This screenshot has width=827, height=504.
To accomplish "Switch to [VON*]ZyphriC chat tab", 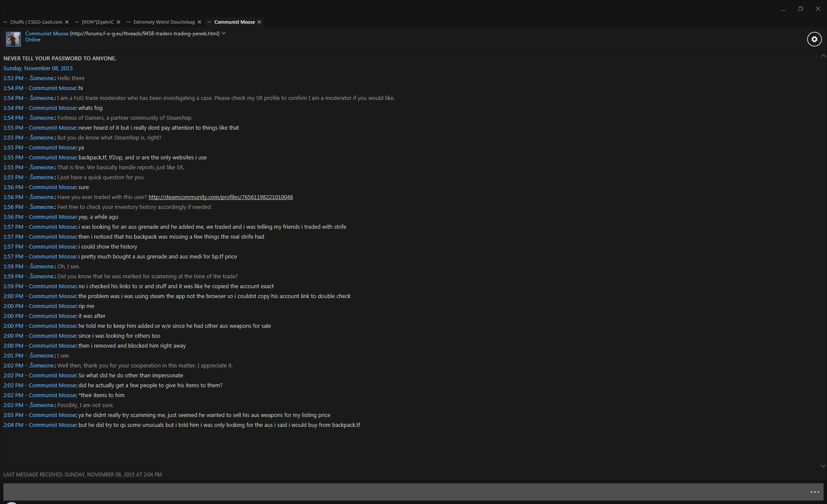I will pos(98,22).
